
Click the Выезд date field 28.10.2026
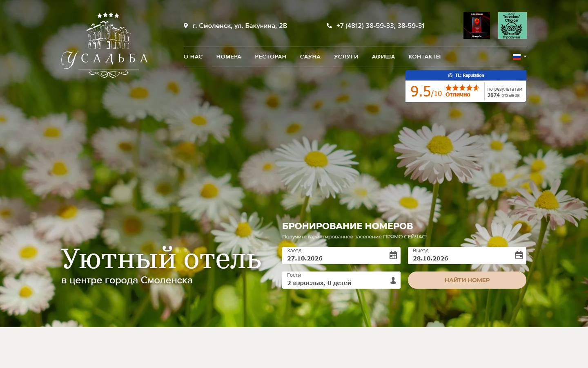click(x=467, y=256)
